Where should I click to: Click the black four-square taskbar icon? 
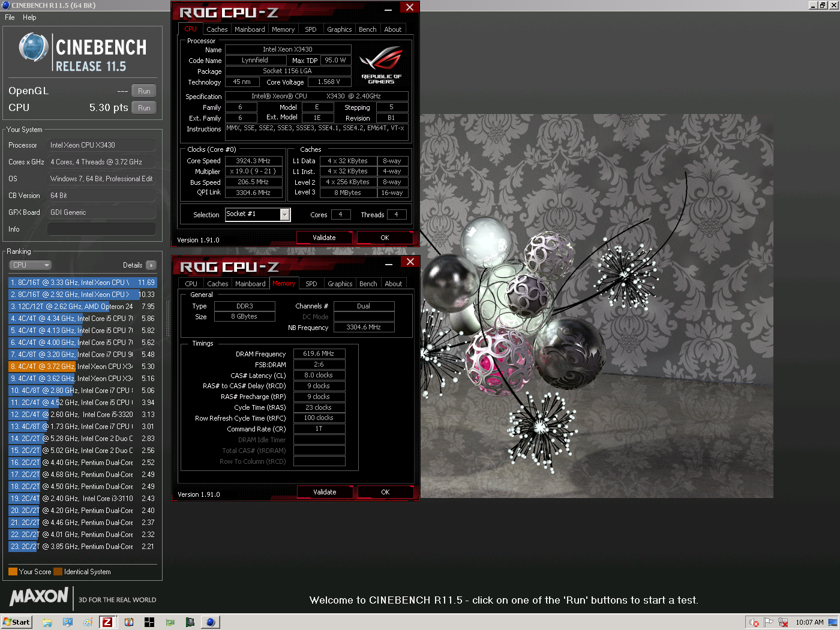[x=149, y=622]
